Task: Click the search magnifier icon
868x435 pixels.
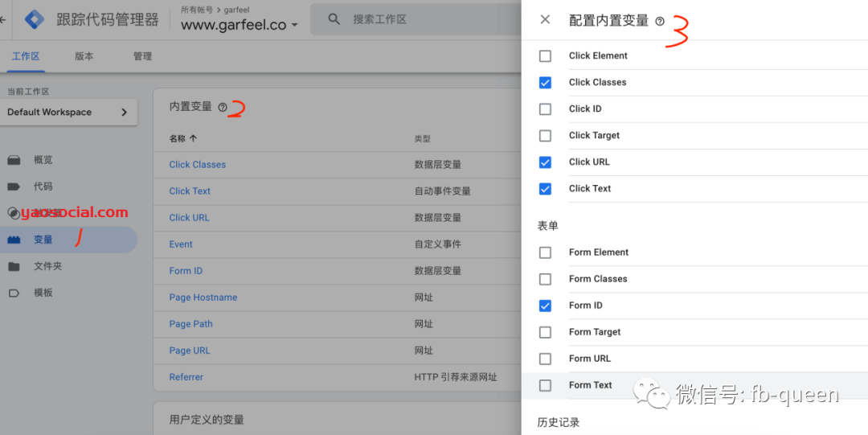Action: pos(334,19)
